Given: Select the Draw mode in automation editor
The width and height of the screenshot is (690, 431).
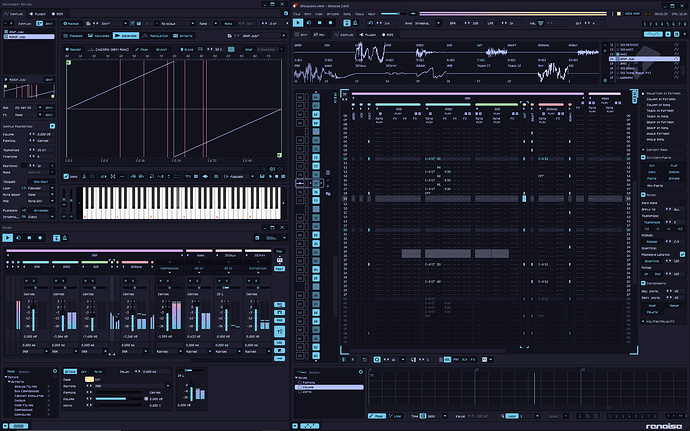Looking at the screenshot, I should point(377,416).
